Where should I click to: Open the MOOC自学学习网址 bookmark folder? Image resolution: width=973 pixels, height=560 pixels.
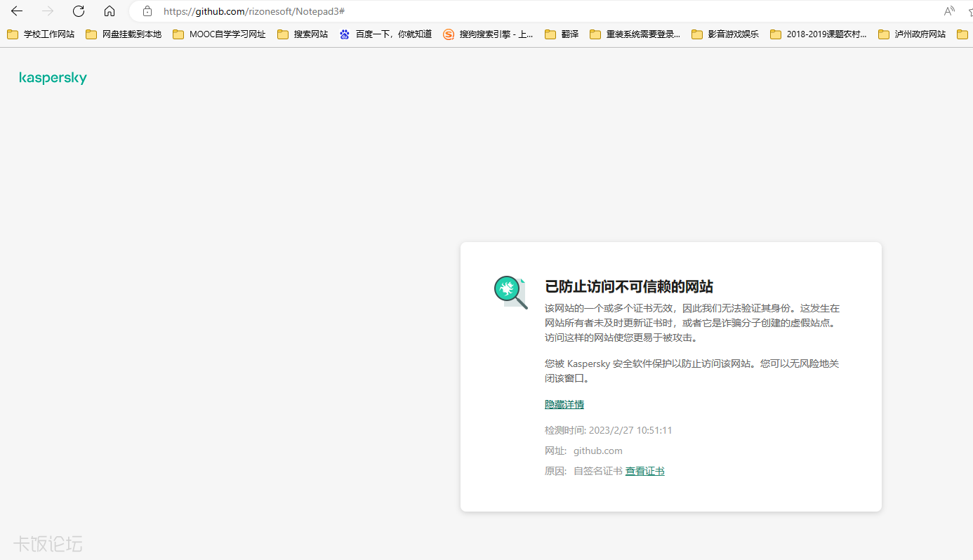click(x=219, y=34)
